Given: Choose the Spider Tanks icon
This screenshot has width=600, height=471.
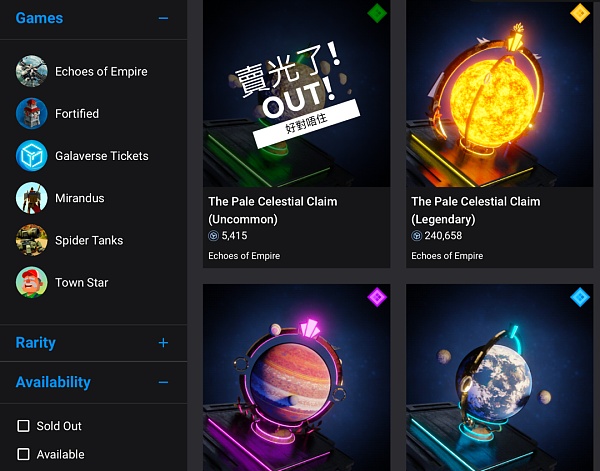Looking at the screenshot, I should [x=32, y=240].
